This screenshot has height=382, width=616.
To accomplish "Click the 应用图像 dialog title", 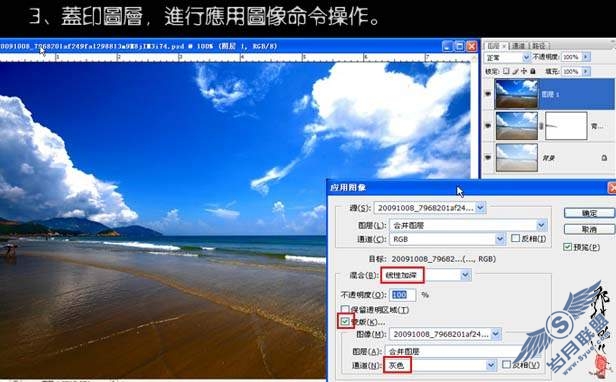I will pos(348,187).
